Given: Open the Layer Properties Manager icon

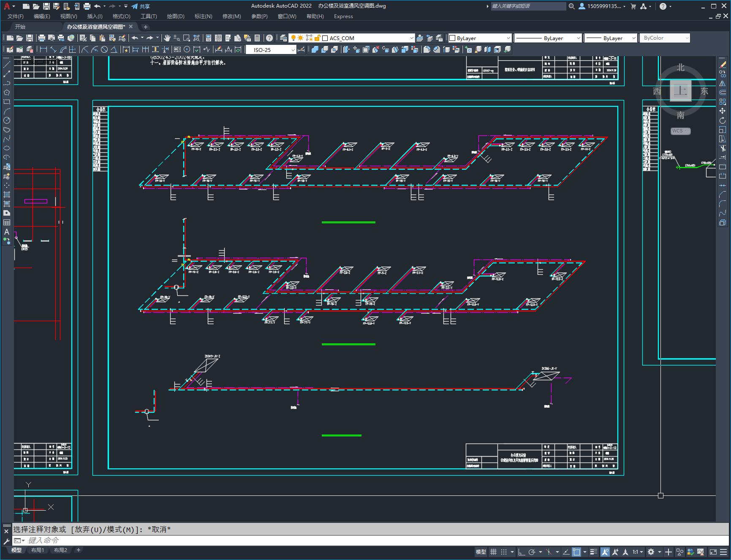Looking at the screenshot, I should tap(283, 38).
